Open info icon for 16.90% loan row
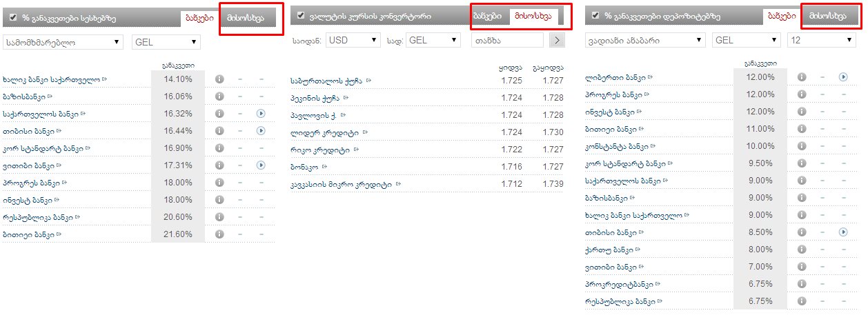 pos(219,148)
